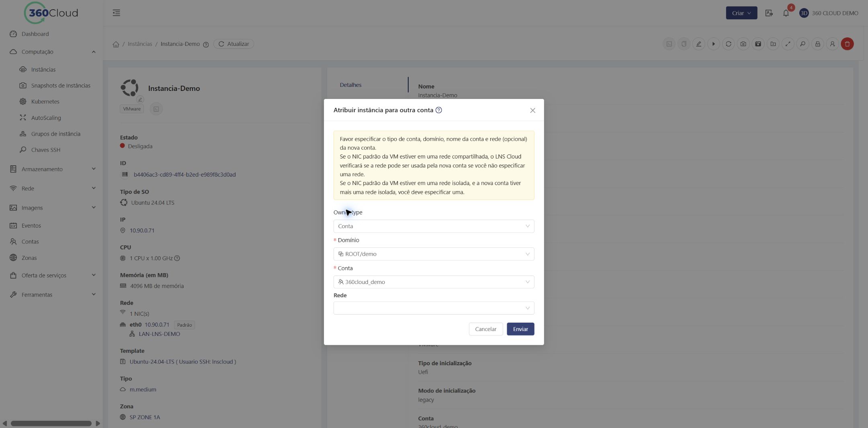Click the Enviar button
The height and width of the screenshot is (428, 868).
tap(520, 329)
